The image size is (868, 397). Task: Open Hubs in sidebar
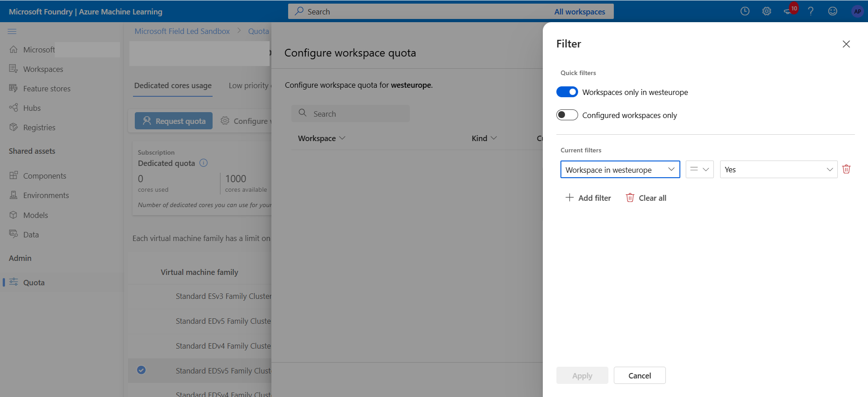tap(32, 108)
